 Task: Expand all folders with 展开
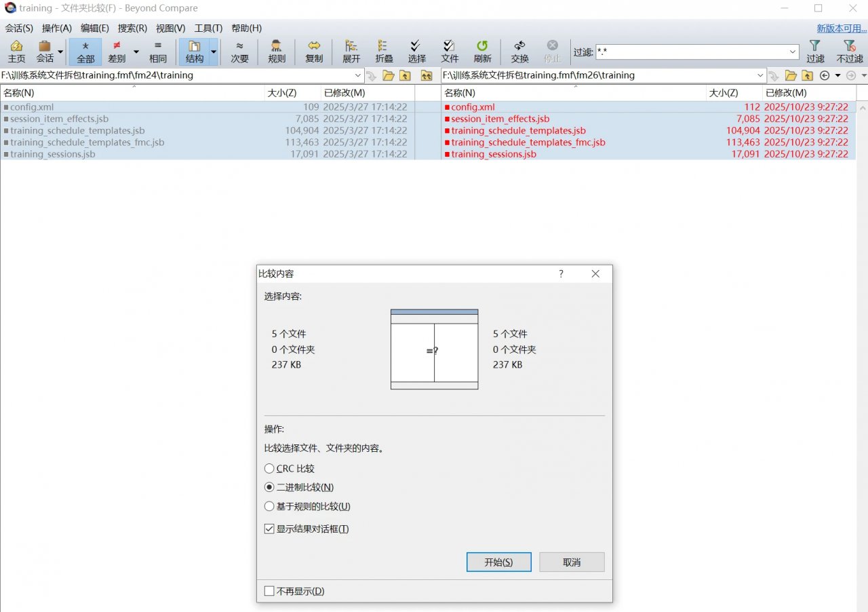(x=351, y=52)
